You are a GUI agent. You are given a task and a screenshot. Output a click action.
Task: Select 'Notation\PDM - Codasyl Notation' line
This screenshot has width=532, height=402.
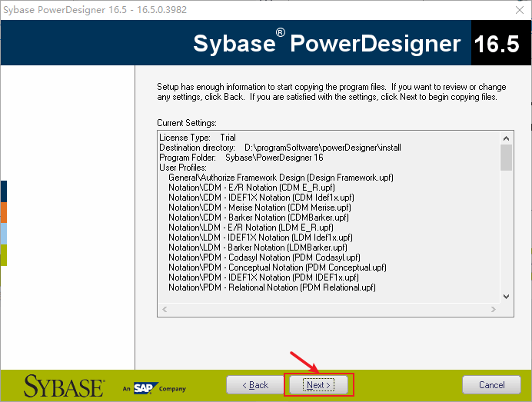point(264,257)
